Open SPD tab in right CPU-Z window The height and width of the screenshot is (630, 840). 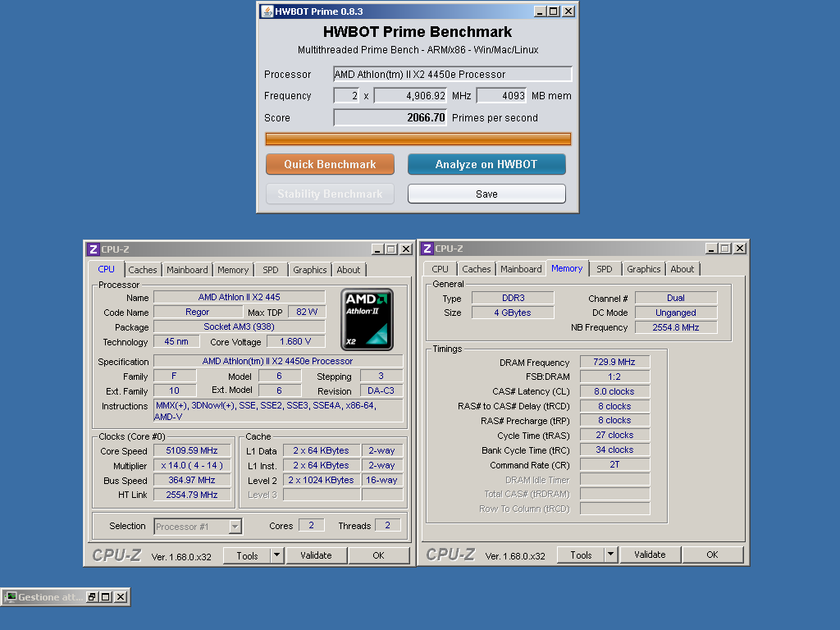pyautogui.click(x=605, y=269)
